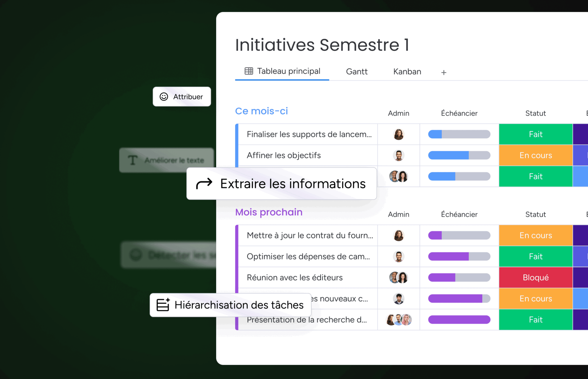
Task: Click the paired avatars on Réunion avec les éditeurs
Action: click(x=399, y=277)
